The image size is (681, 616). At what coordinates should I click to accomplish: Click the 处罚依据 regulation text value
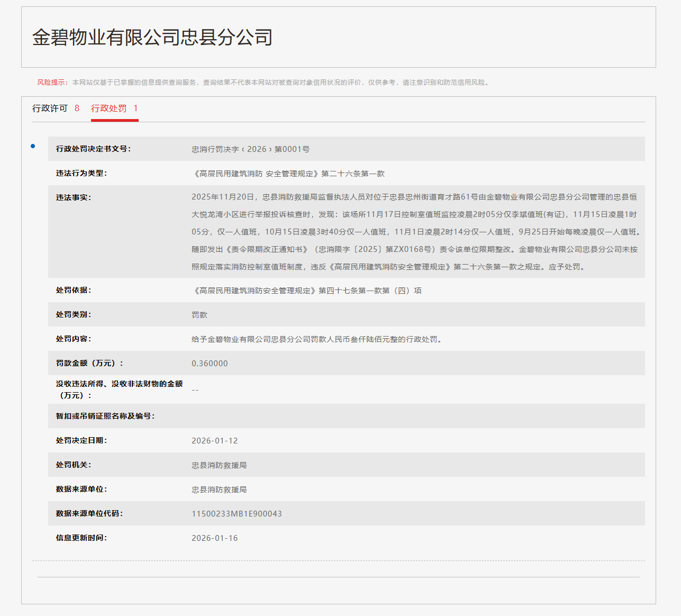pyautogui.click(x=306, y=291)
